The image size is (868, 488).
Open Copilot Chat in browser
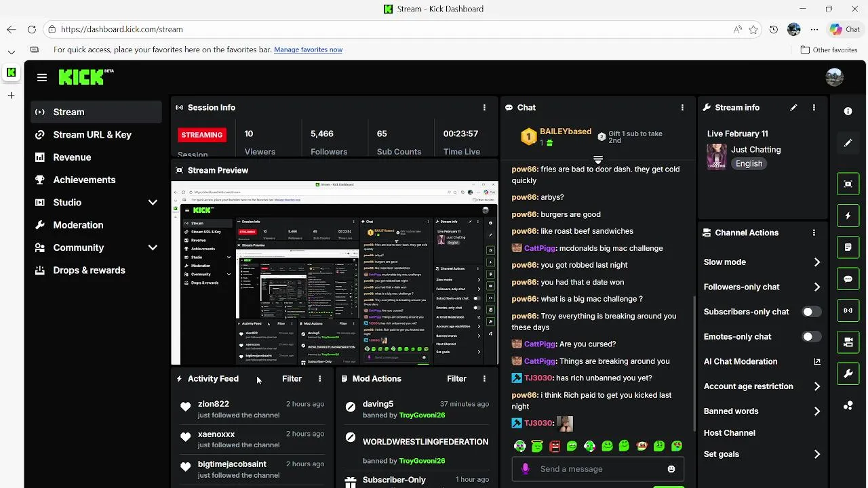[845, 29]
